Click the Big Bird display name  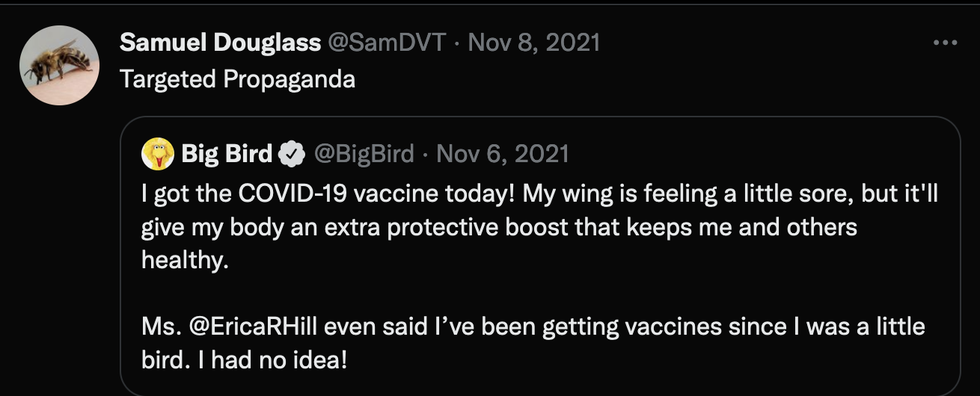[227, 154]
